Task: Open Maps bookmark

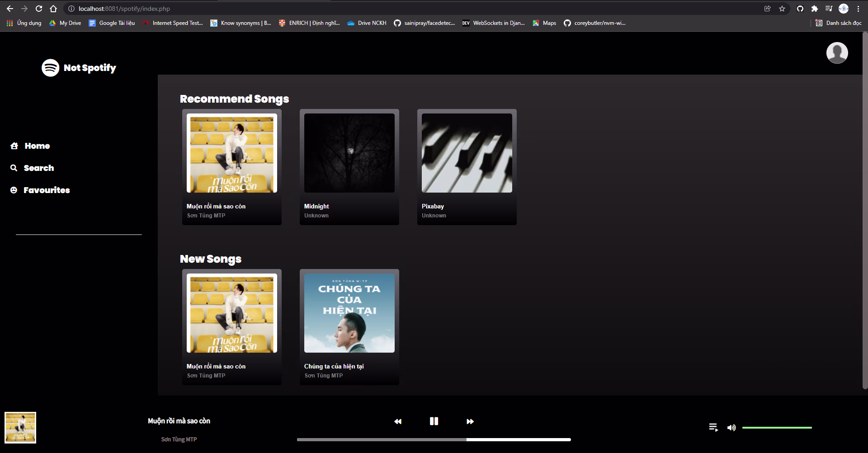Action: 544,23
